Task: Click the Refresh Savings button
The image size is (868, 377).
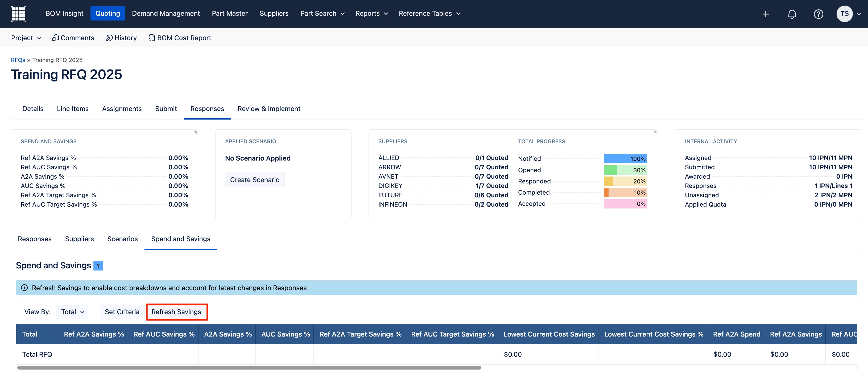Action: [x=176, y=312]
